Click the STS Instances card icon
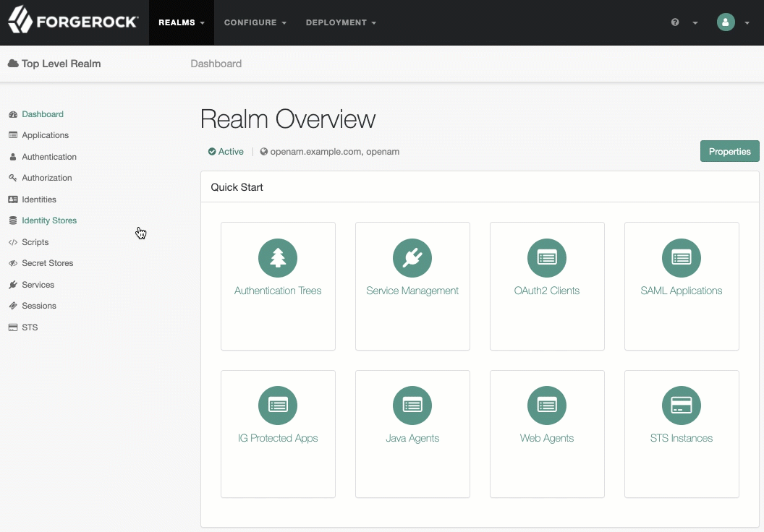 click(x=682, y=405)
